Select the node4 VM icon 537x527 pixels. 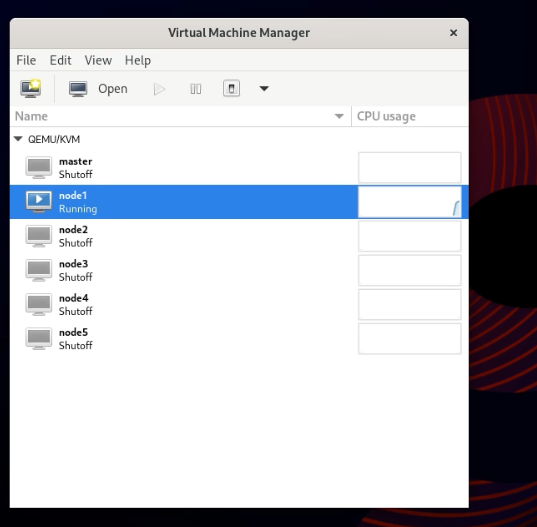pos(39,305)
